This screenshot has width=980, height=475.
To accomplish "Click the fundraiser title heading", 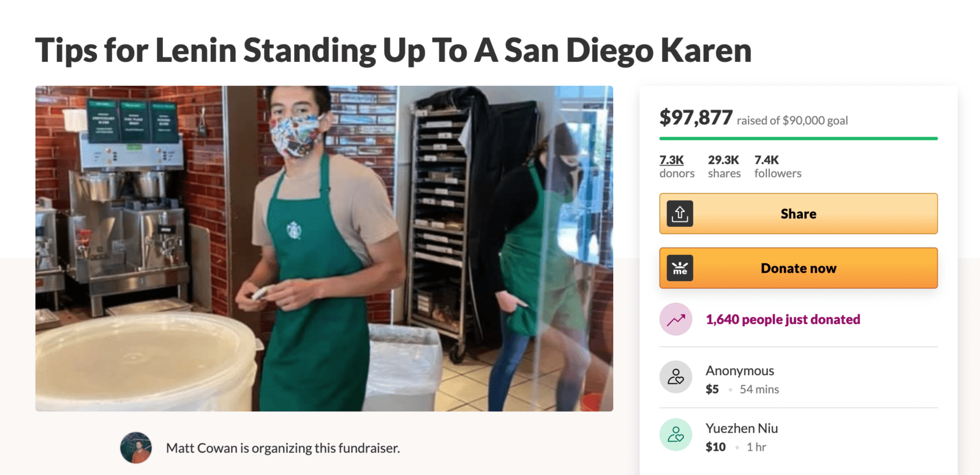I will click(x=393, y=50).
